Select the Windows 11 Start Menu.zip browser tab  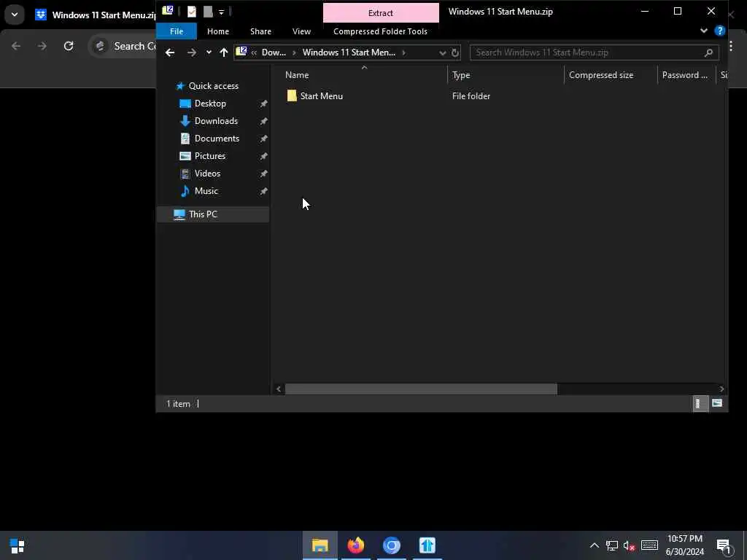(96, 15)
